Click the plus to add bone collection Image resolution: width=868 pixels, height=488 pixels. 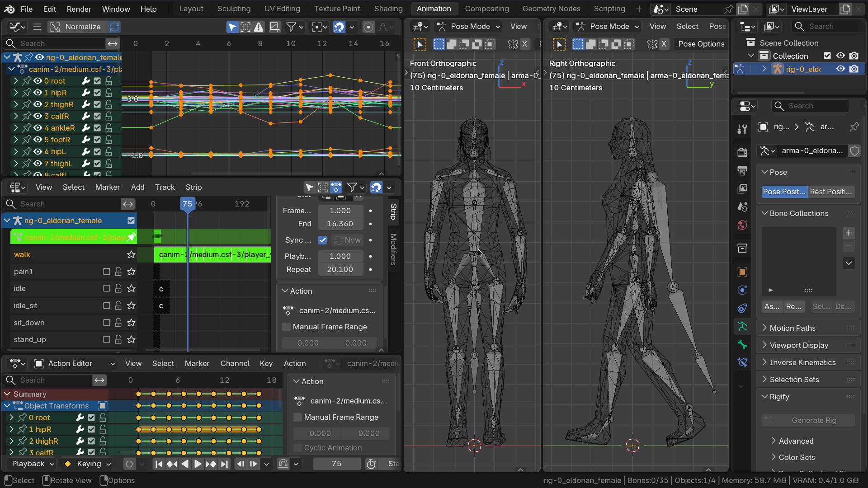(x=849, y=233)
